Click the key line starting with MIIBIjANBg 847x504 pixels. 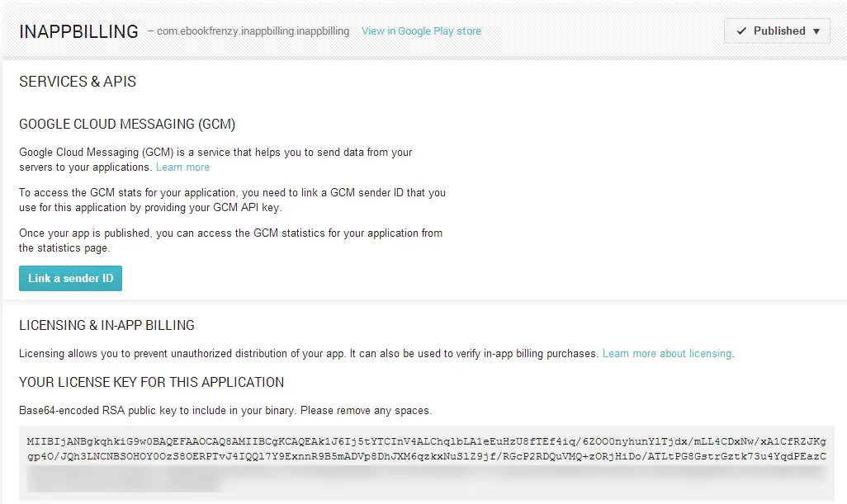pos(425,441)
